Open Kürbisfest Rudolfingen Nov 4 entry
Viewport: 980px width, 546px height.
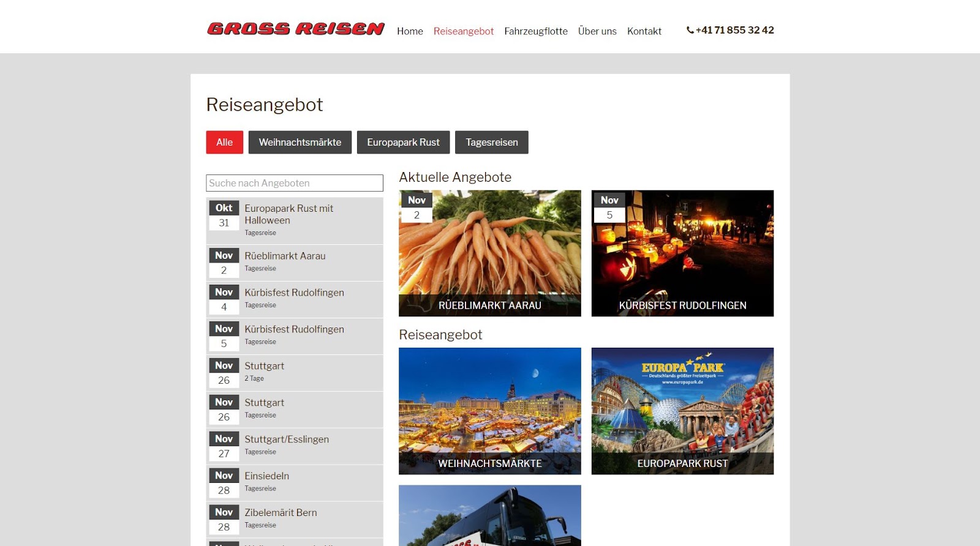point(295,299)
